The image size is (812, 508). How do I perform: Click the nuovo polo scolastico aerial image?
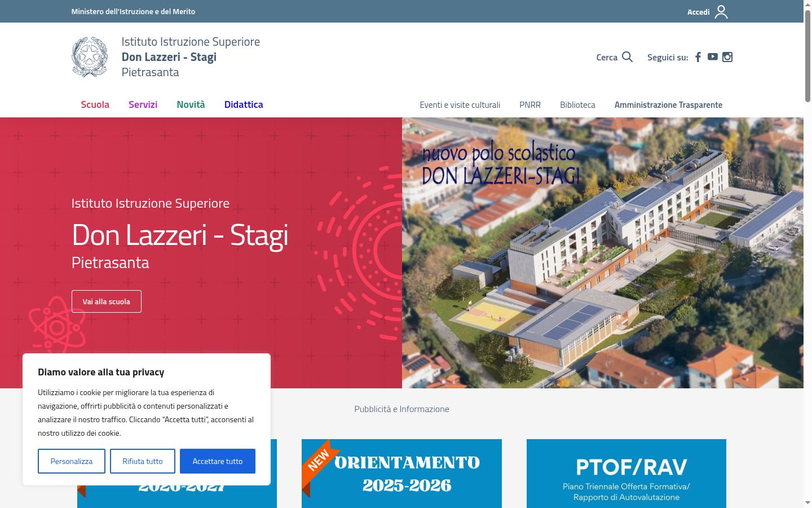point(603,253)
